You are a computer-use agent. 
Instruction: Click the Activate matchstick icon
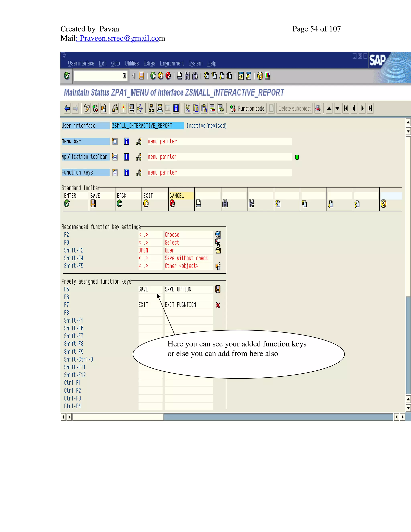[123, 108]
